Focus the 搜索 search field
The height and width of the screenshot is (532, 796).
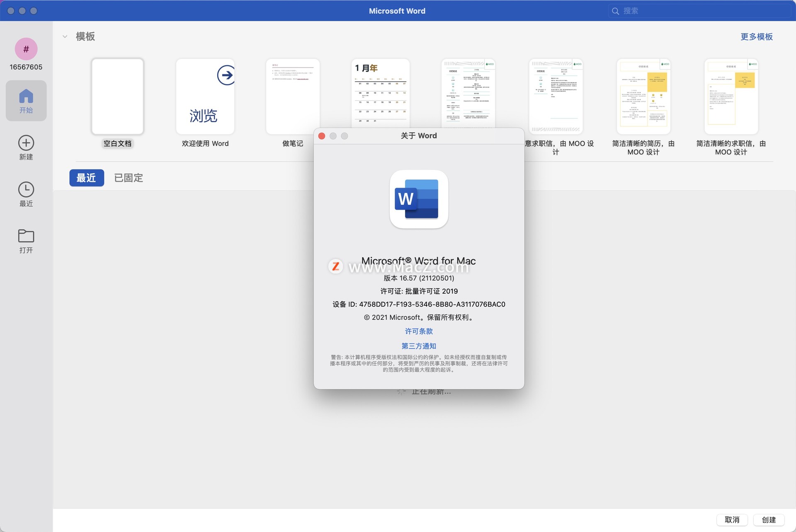click(699, 11)
